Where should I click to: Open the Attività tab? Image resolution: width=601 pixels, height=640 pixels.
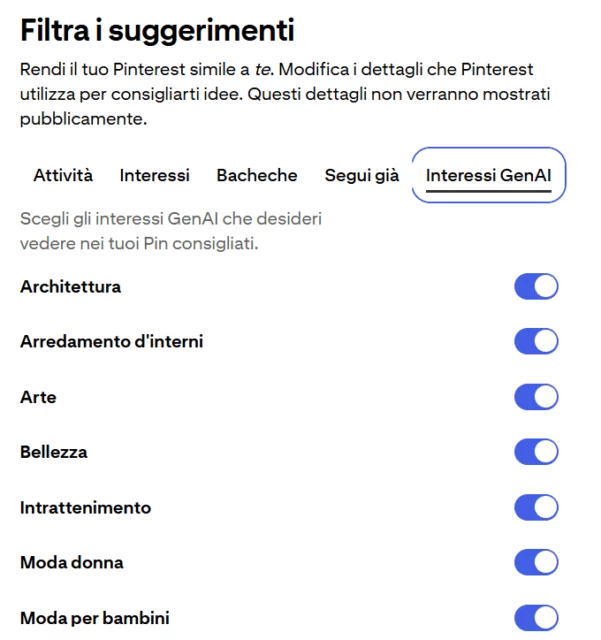(x=63, y=175)
